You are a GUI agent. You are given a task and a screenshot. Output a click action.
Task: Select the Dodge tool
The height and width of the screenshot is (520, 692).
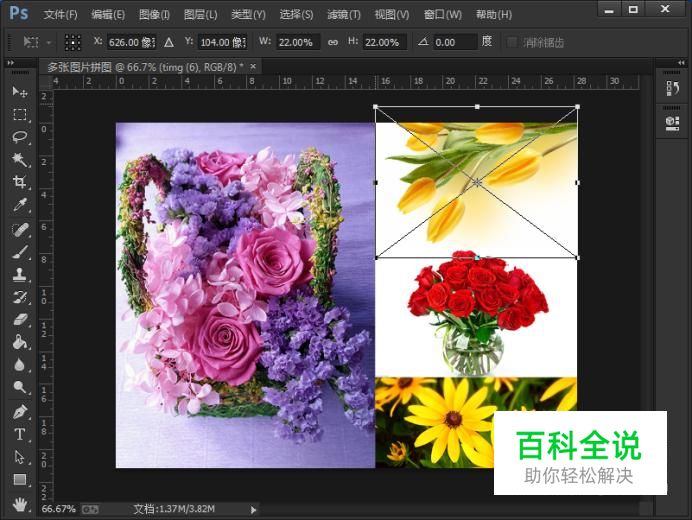19,388
